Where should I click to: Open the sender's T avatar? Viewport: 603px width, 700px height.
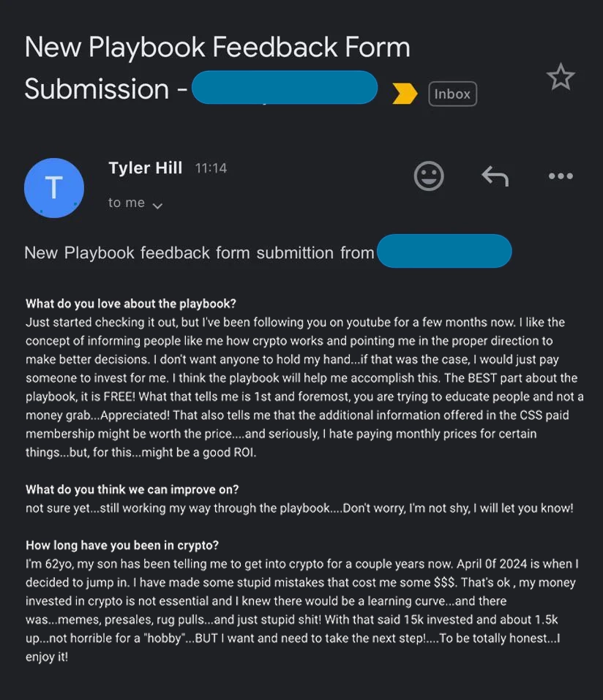click(x=54, y=187)
